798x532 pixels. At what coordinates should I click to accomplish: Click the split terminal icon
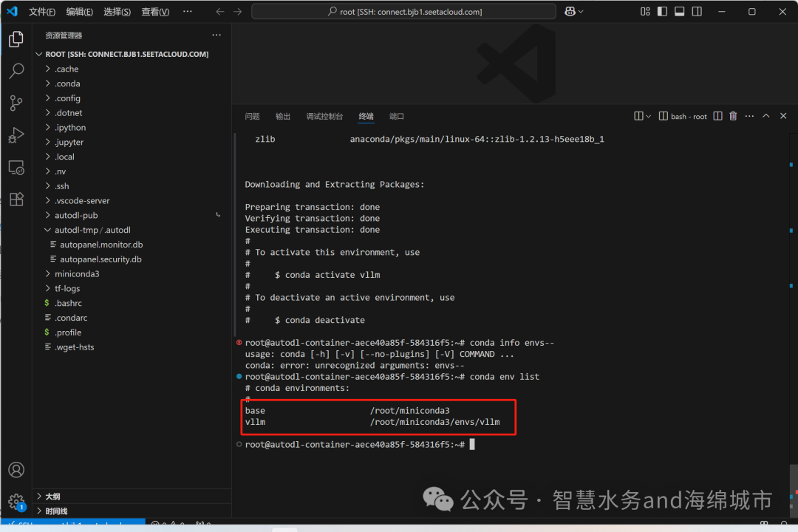(717, 115)
